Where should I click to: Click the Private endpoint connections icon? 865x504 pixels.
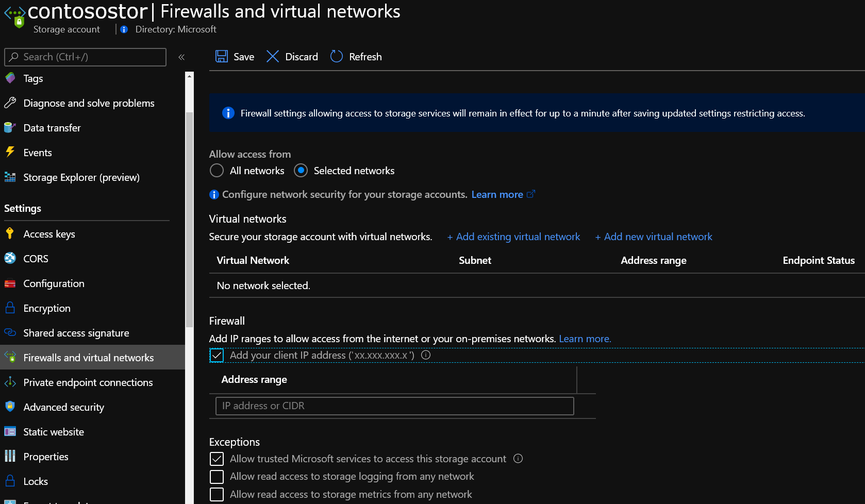pyautogui.click(x=10, y=382)
